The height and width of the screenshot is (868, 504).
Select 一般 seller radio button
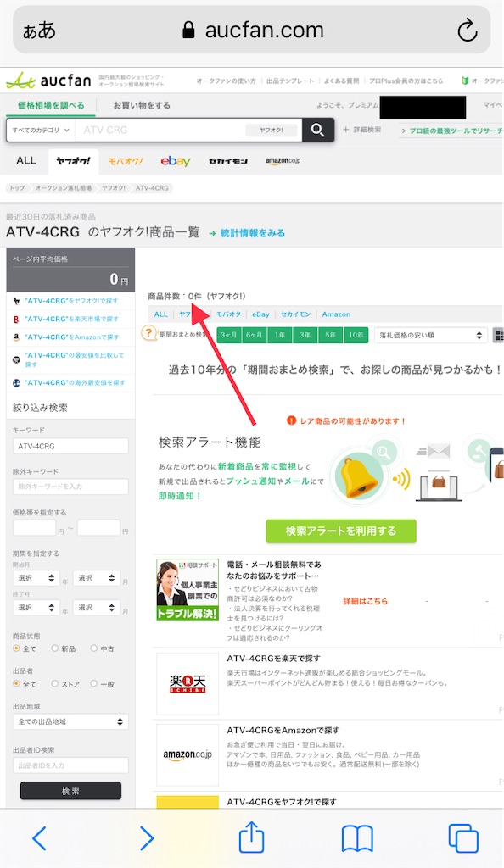click(93, 684)
